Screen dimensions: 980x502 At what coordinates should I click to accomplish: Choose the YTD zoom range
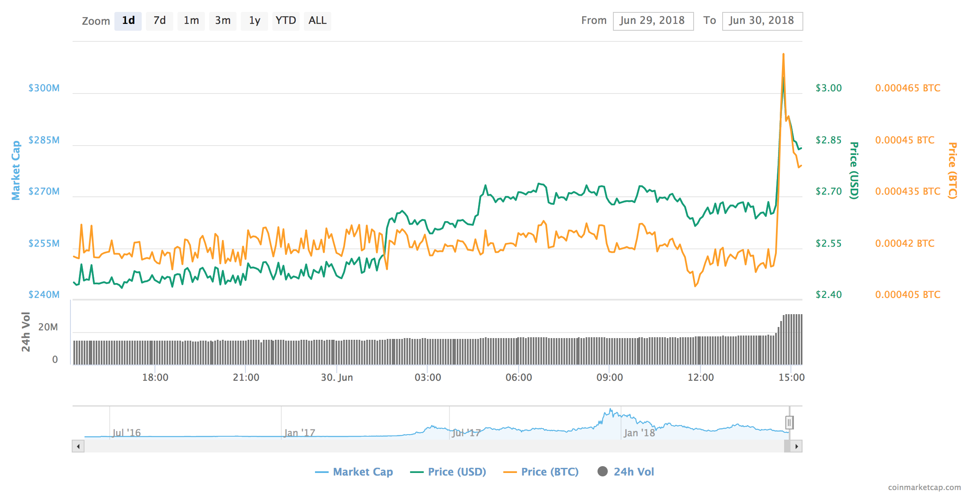pyautogui.click(x=286, y=21)
